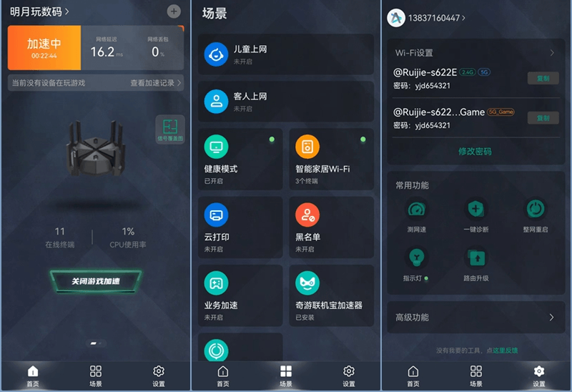Image resolution: width=572 pixels, height=392 pixels.
Task: Open the 明月玩数码 router name chevron
Action: pos(66,12)
